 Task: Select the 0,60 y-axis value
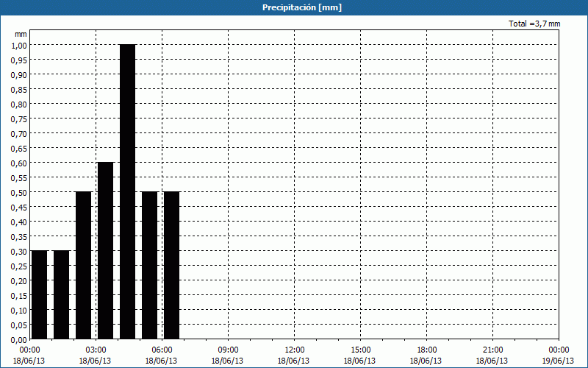pyautogui.click(x=19, y=163)
